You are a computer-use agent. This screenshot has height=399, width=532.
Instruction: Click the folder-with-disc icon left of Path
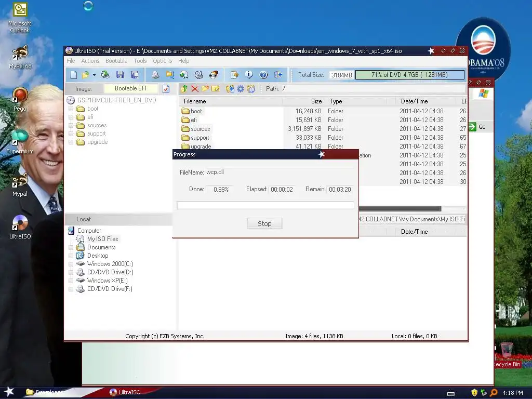(251, 88)
